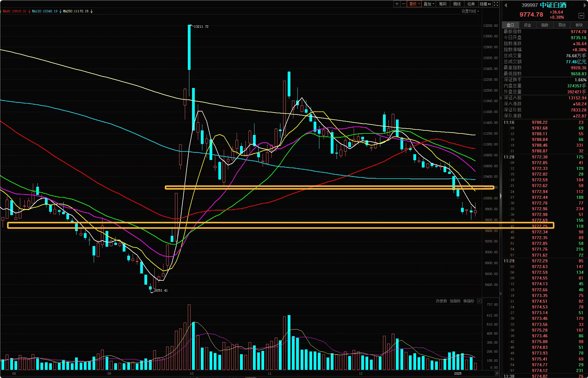This screenshot has height=378, width=588.
Task: Click the 10 month label on time axis
Action: pyautogui.click(x=191, y=373)
